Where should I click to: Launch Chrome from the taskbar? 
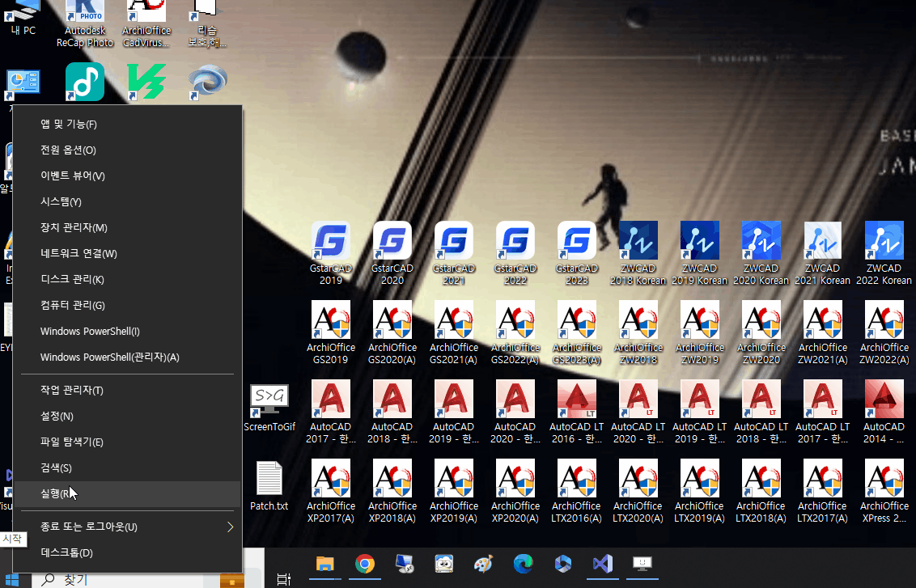(x=364, y=564)
